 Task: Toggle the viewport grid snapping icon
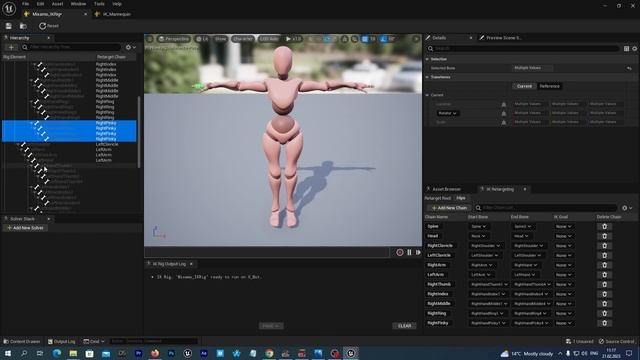click(x=364, y=39)
